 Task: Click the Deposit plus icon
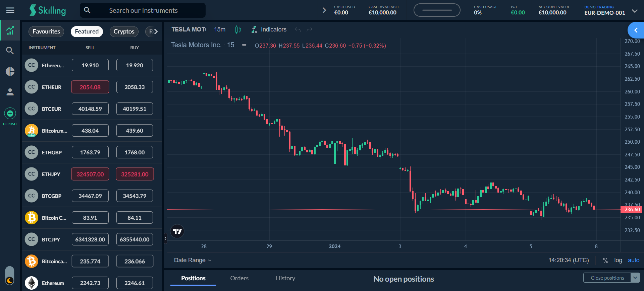click(10, 114)
